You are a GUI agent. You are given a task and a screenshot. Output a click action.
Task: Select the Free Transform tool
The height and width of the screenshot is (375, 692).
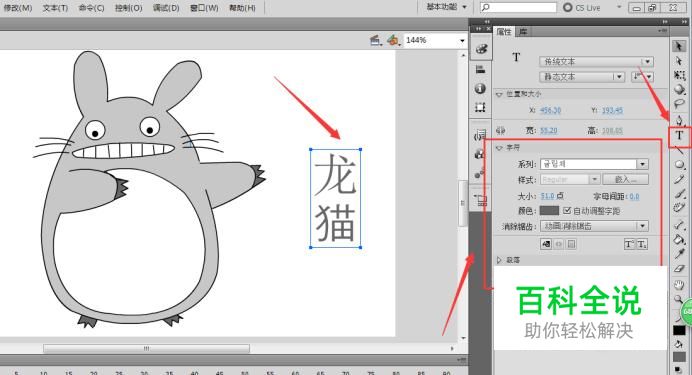point(679,75)
